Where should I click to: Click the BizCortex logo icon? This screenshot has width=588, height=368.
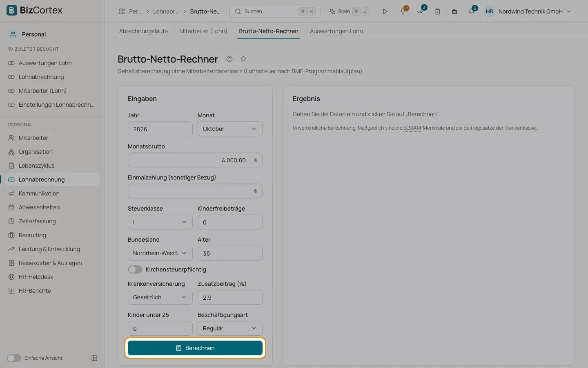click(12, 10)
